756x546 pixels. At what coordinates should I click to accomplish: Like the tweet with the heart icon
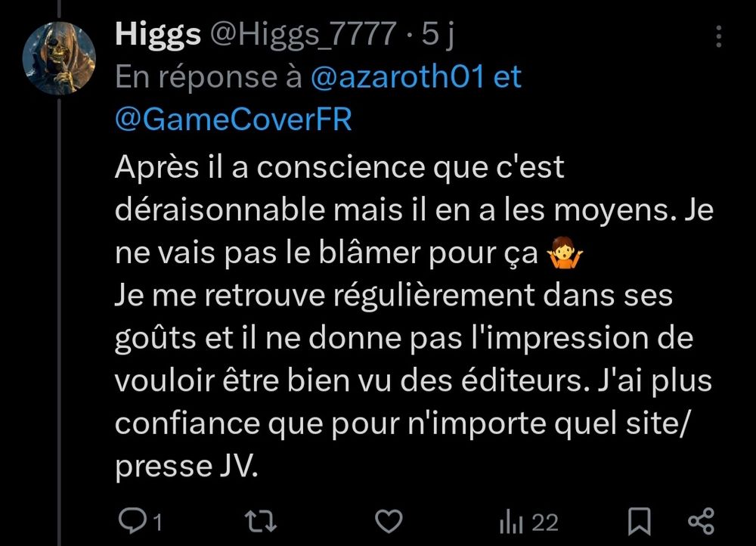389,522
